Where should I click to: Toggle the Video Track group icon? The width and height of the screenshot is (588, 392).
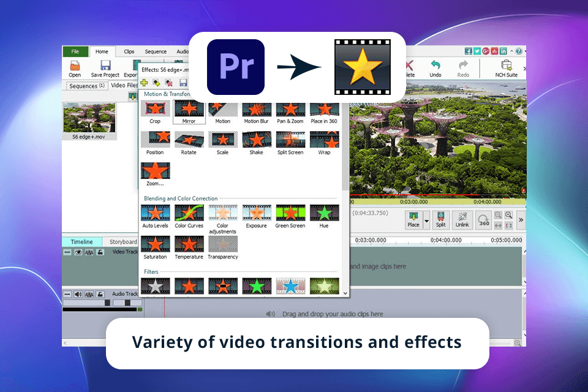[x=89, y=252]
